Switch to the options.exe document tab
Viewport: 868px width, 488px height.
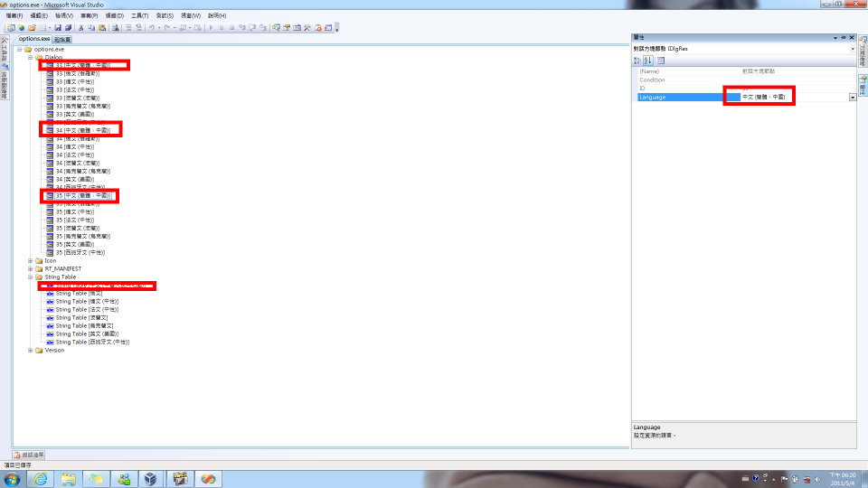click(34, 39)
